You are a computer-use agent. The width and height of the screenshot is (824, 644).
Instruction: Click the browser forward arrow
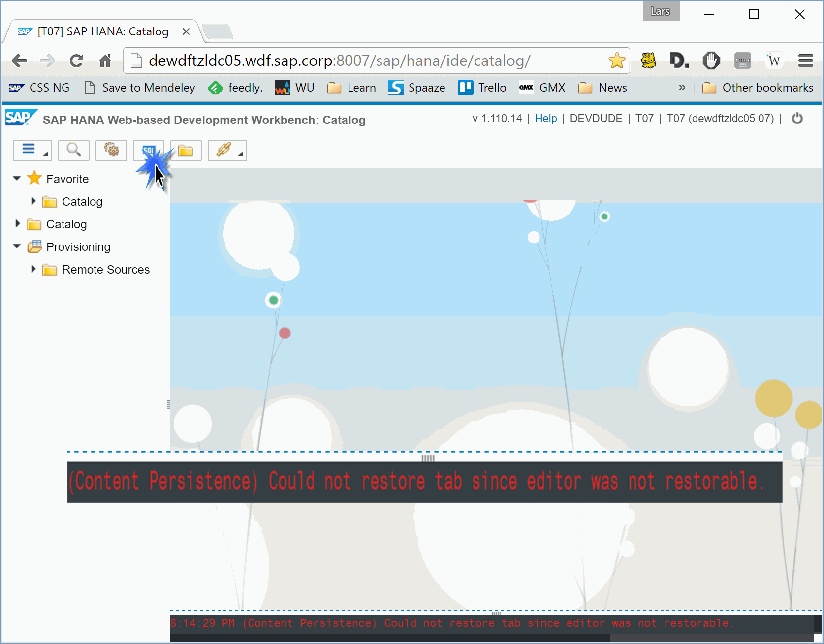48,61
